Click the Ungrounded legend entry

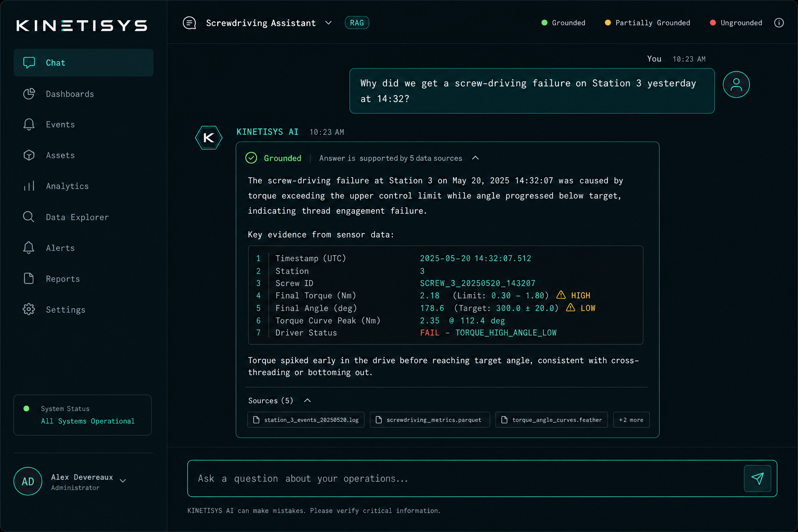click(x=736, y=23)
